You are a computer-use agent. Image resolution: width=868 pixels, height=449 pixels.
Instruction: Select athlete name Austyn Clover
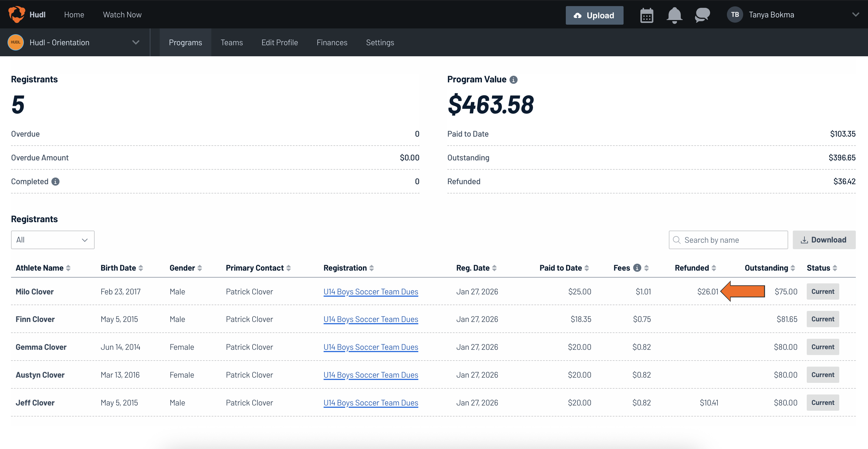pyautogui.click(x=40, y=375)
